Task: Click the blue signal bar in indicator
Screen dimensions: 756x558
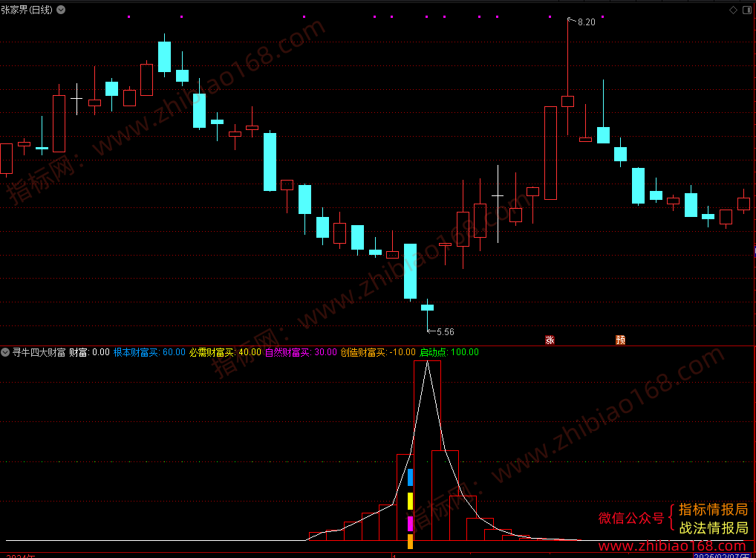Action: tap(410, 478)
